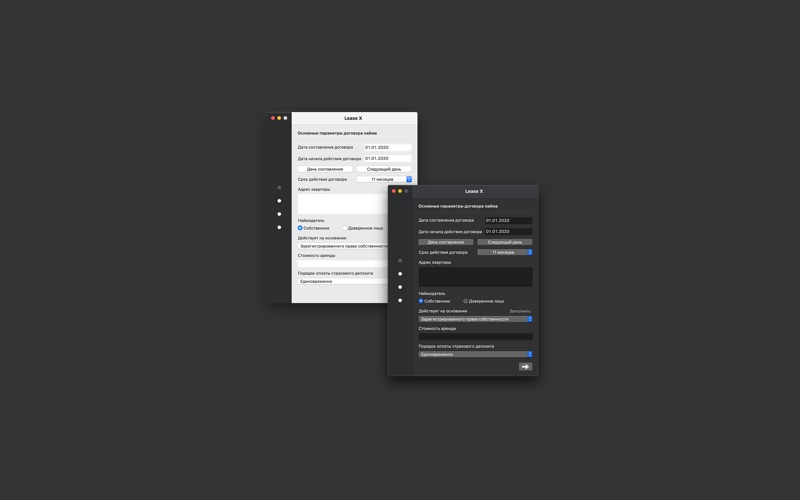Click the Заполнить link in dark window
This screenshot has height=500, width=800.
coord(520,311)
